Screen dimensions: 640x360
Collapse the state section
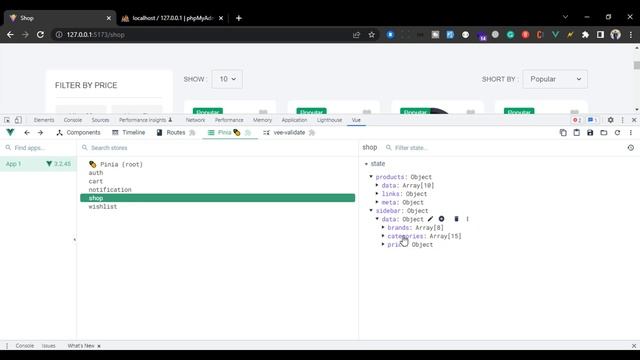click(366, 164)
